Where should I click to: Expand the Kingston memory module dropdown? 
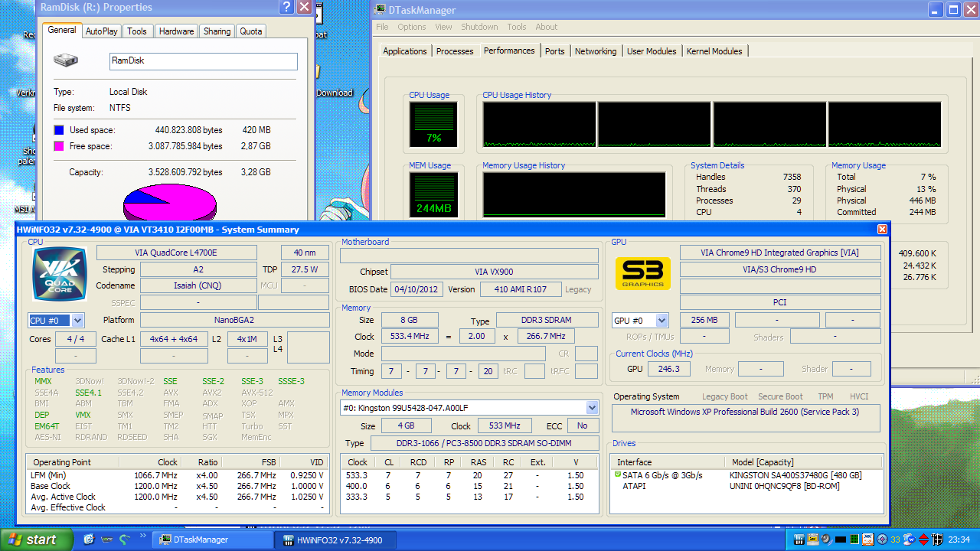tap(592, 408)
